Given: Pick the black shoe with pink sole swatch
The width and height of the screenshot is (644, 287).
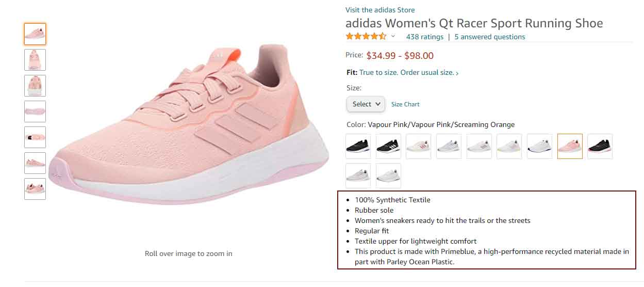Looking at the screenshot, I should tap(600, 146).
